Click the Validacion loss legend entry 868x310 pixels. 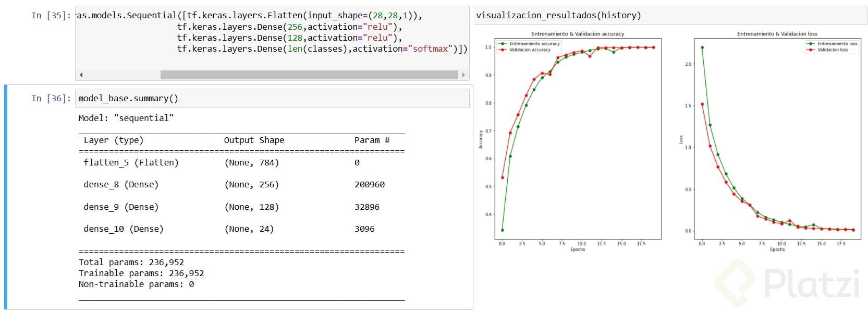click(827, 50)
